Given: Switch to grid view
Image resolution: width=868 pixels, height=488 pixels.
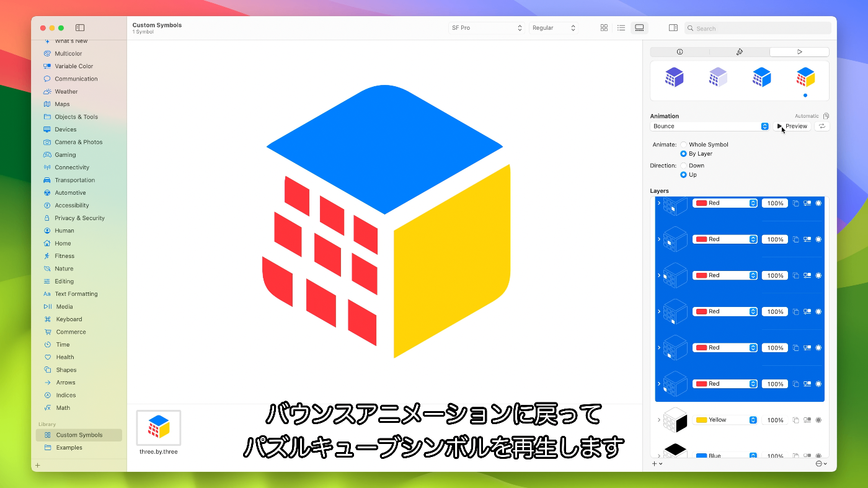Looking at the screenshot, I should pos(604,28).
